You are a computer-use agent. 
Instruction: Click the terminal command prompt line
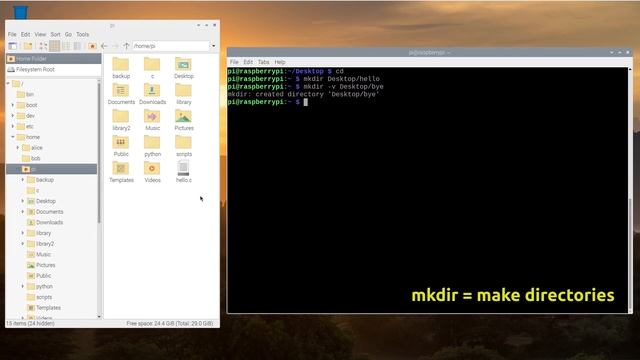(x=267, y=102)
